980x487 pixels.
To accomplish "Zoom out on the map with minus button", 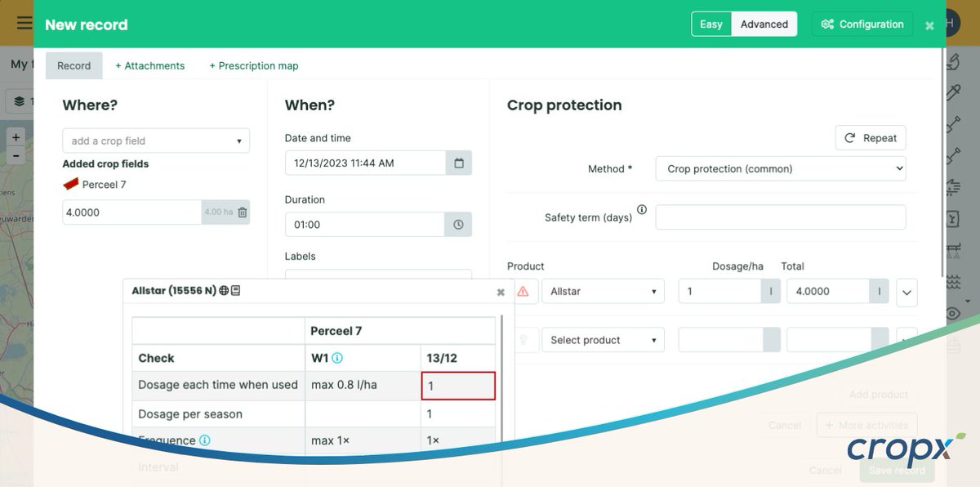I will click(x=16, y=155).
